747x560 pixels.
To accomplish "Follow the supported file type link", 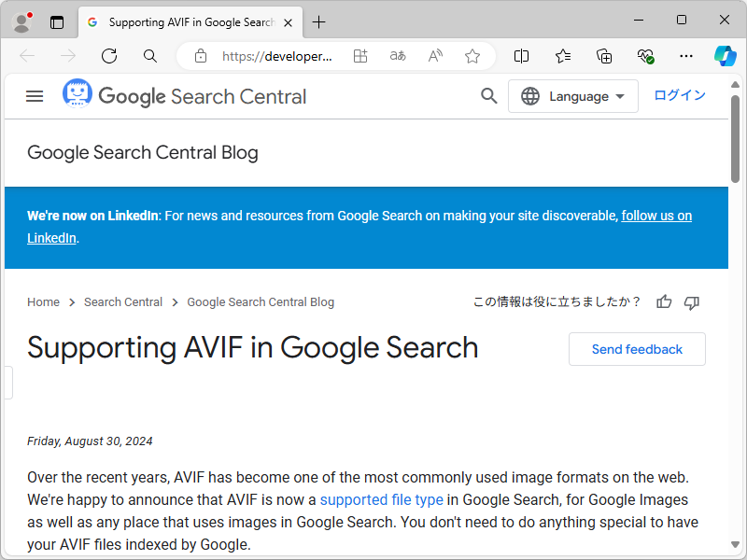I will tap(381, 499).
